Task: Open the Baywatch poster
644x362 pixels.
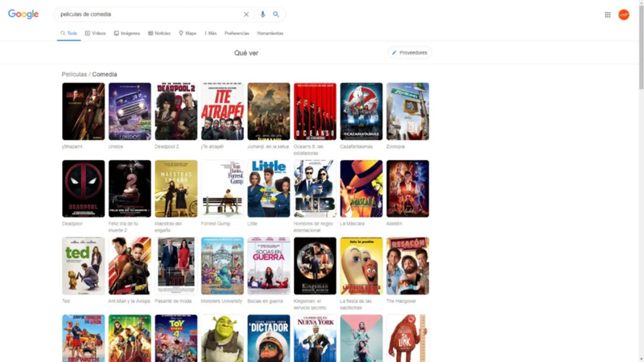Action: click(84, 338)
